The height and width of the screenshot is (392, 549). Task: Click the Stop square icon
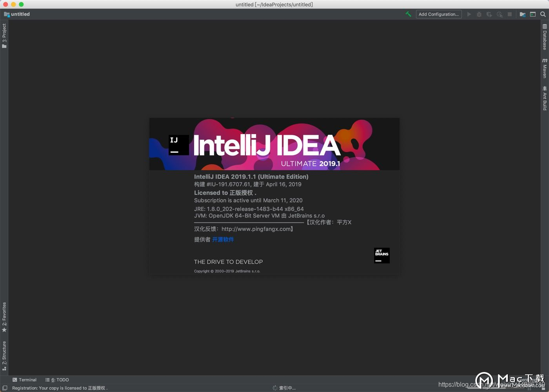[509, 14]
